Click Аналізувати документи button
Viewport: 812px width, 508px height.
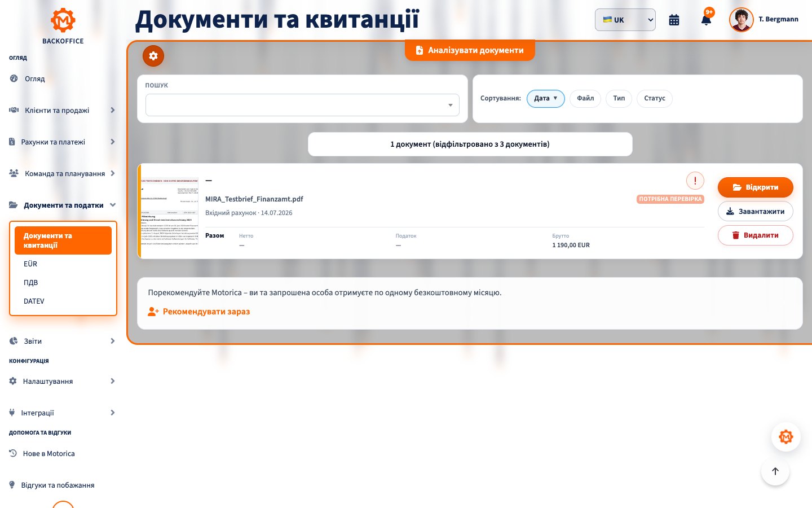coord(470,50)
